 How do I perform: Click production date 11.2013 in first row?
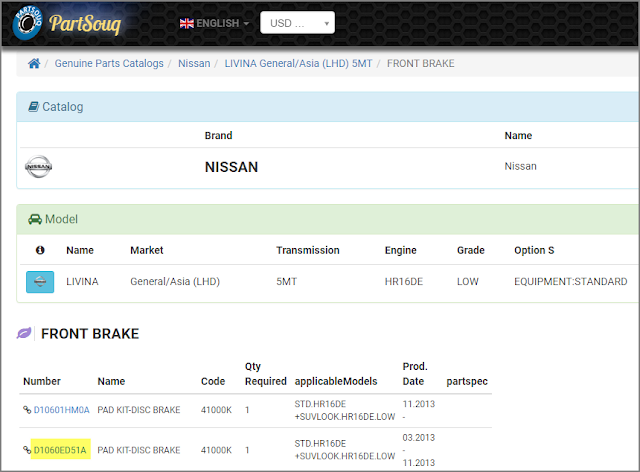tap(419, 404)
